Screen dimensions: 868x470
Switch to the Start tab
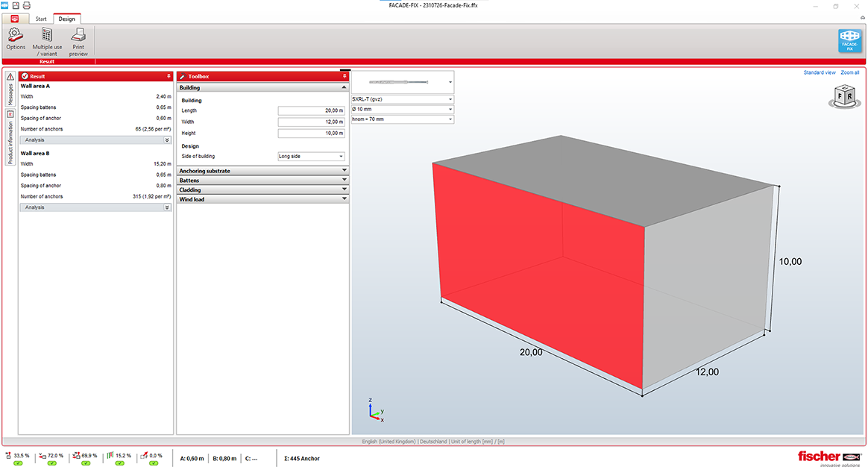pos(41,19)
